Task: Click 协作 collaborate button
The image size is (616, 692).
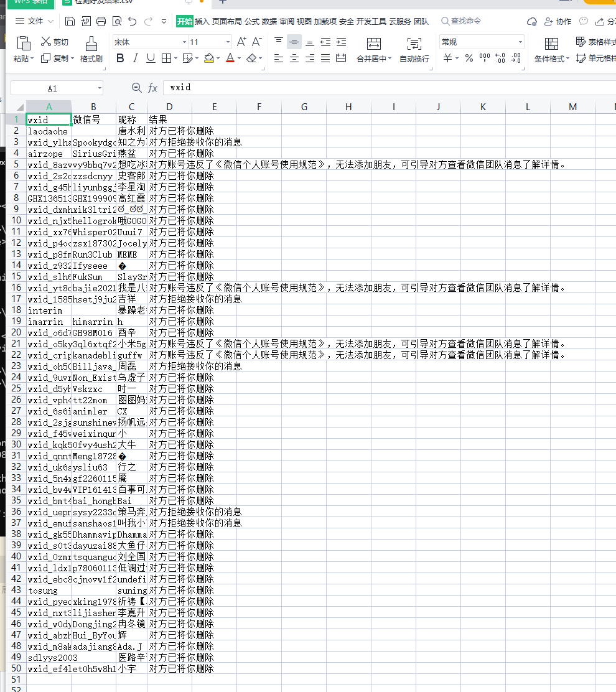Action: [x=558, y=21]
